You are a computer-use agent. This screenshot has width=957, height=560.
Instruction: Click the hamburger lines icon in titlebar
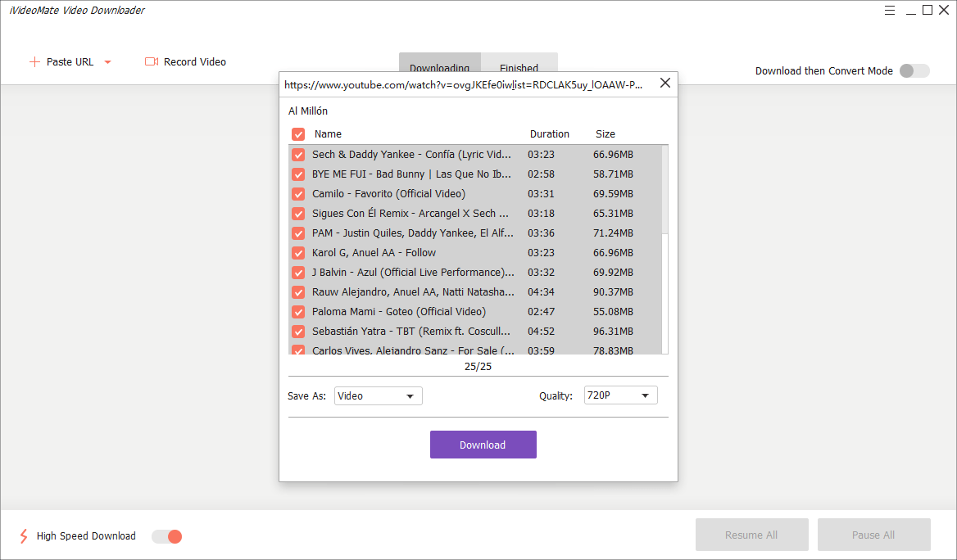[x=890, y=10]
